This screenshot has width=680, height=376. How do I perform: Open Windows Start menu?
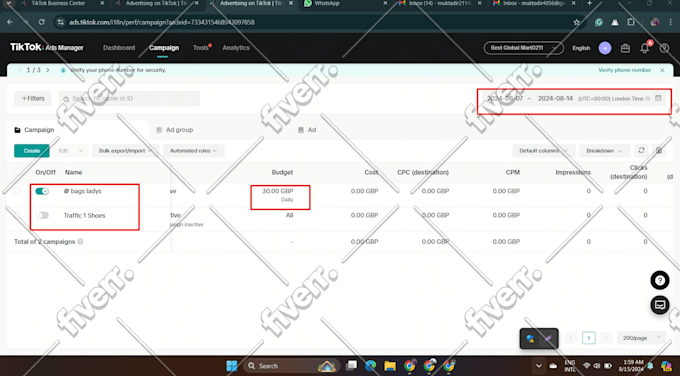pyautogui.click(x=232, y=366)
